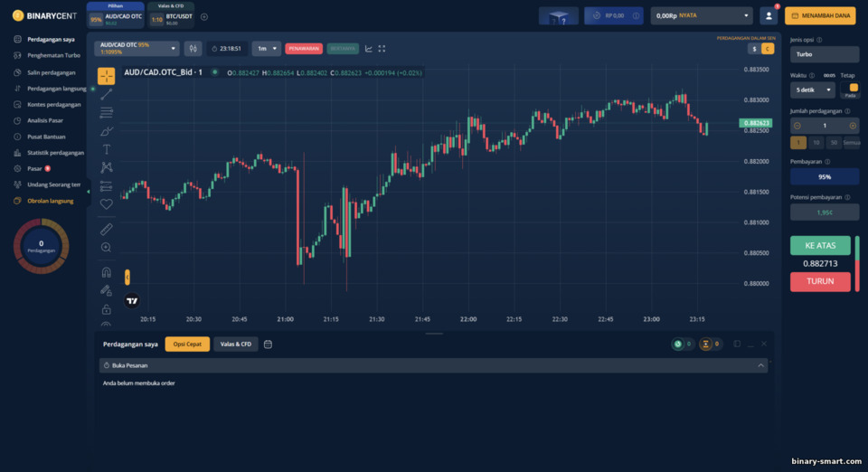The height and width of the screenshot is (472, 868).
Task: Switch trading currency to cents (¢)
Action: (x=768, y=49)
